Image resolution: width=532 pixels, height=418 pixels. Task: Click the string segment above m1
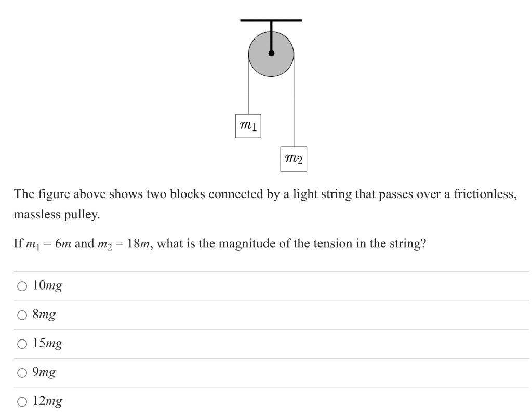248,85
